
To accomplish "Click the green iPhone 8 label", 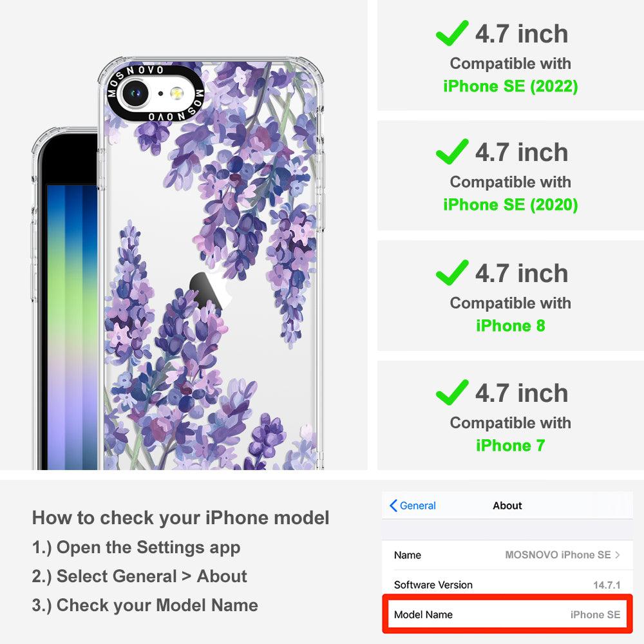I will click(511, 326).
